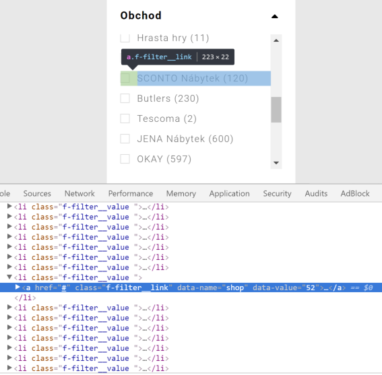Switch to the Memory tab

click(x=181, y=194)
